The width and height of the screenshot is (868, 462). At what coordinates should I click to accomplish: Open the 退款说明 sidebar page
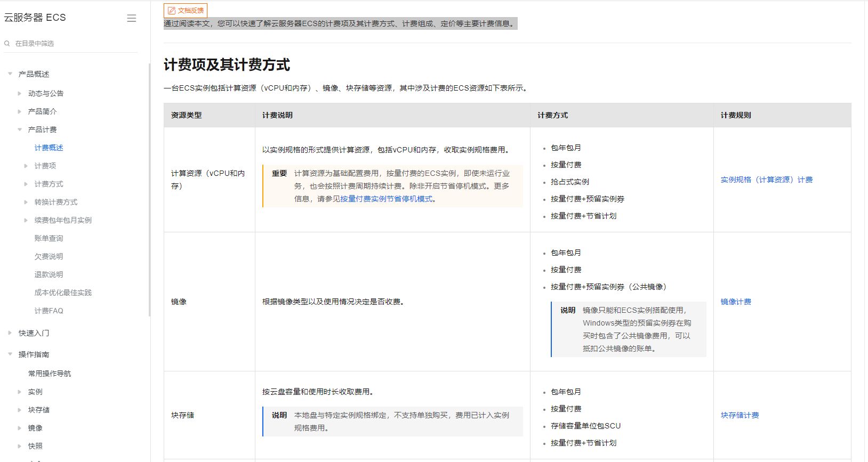(49, 274)
